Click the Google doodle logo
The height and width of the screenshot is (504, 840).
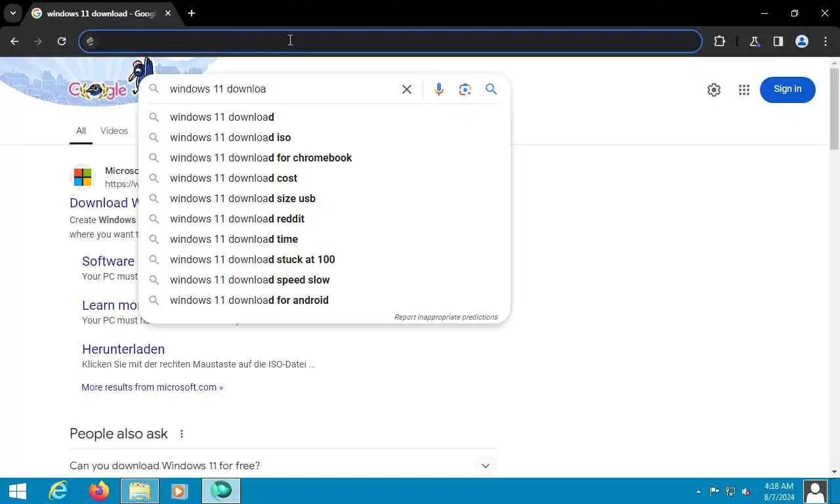point(98,90)
